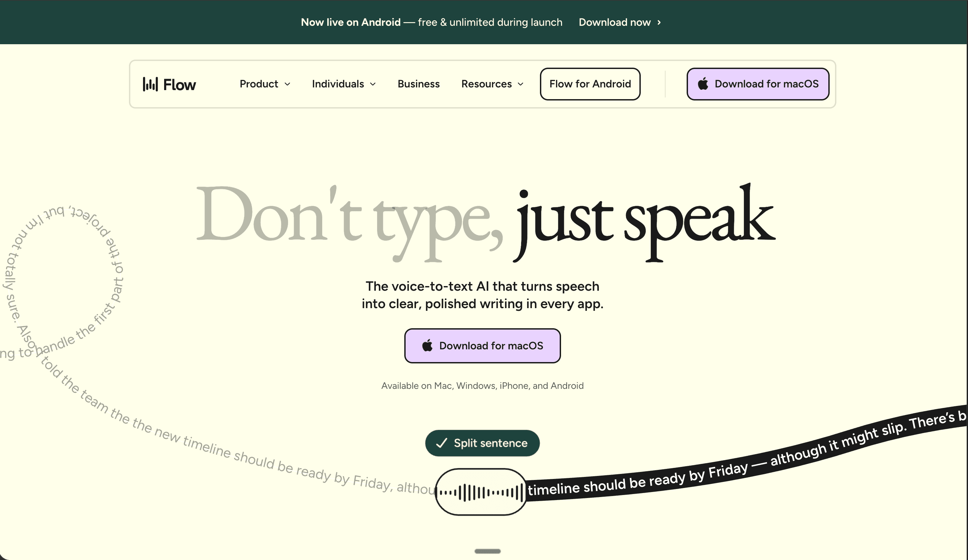Click hero Download for macOS button
This screenshot has width=968, height=560.
pos(482,346)
